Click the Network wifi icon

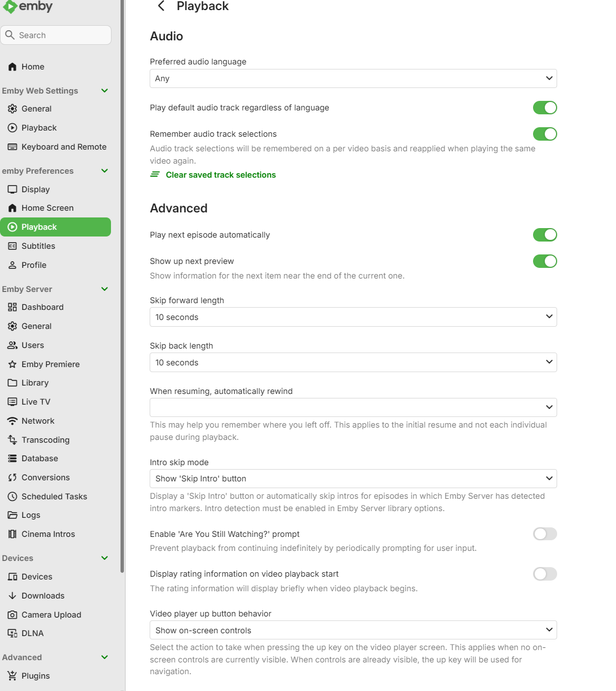[x=12, y=421]
